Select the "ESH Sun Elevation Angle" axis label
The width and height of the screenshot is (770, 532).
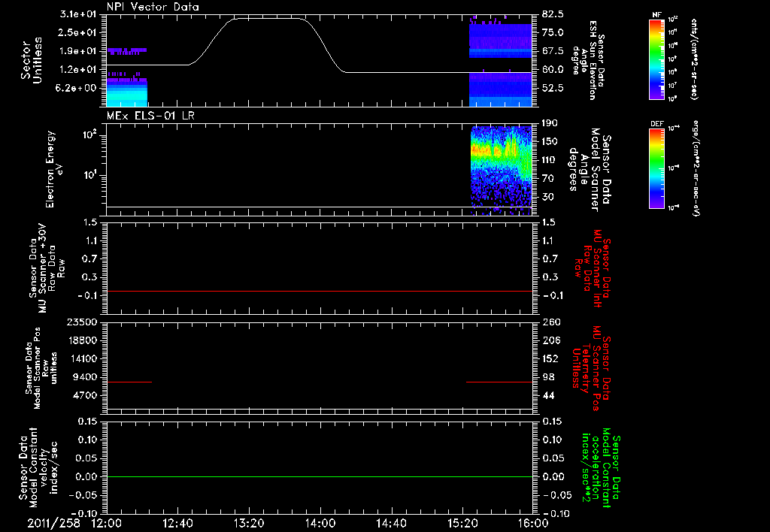[588, 60]
